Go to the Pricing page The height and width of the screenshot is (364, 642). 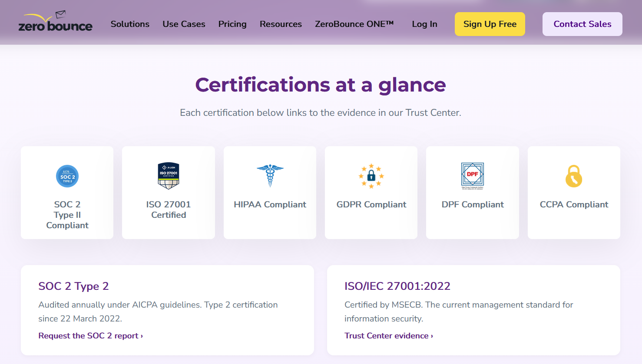click(232, 24)
